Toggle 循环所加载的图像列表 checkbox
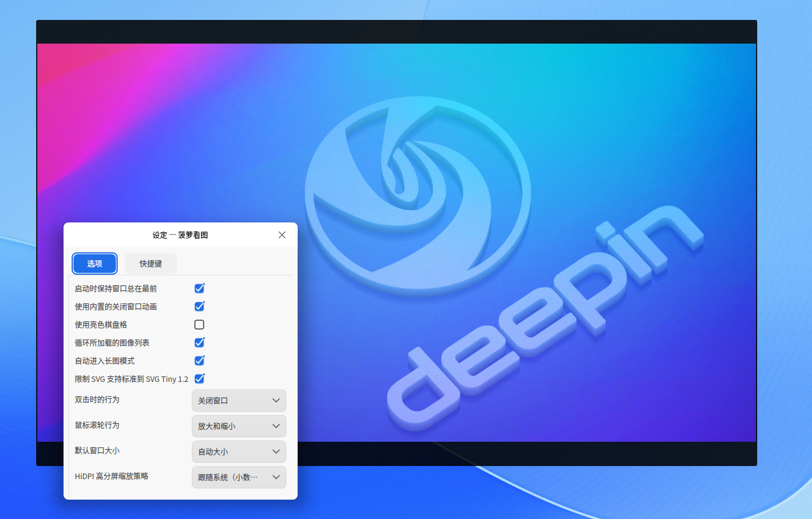Image resolution: width=812 pixels, height=519 pixels. (199, 343)
